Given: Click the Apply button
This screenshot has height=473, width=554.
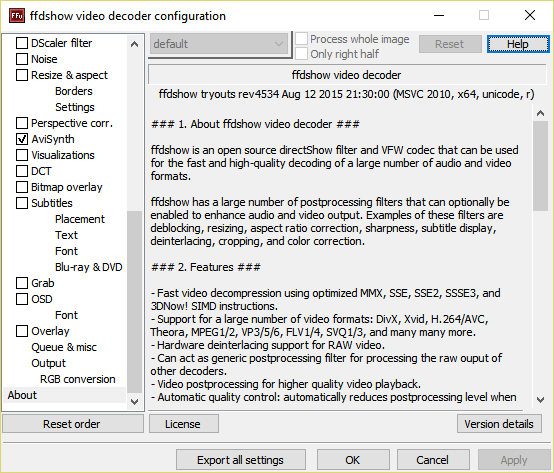Looking at the screenshot, I should point(514,460).
